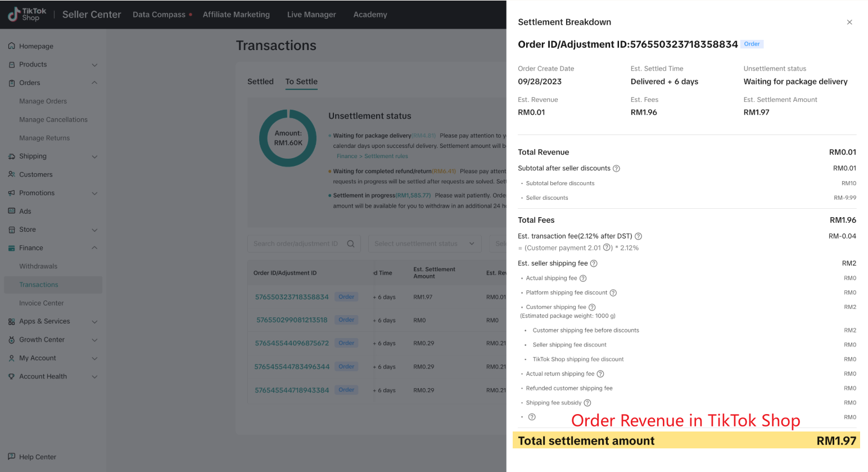Viewport: 868px width, 472px height.
Task: Open Affiliate Marketing in top navigation
Action: tap(236, 15)
